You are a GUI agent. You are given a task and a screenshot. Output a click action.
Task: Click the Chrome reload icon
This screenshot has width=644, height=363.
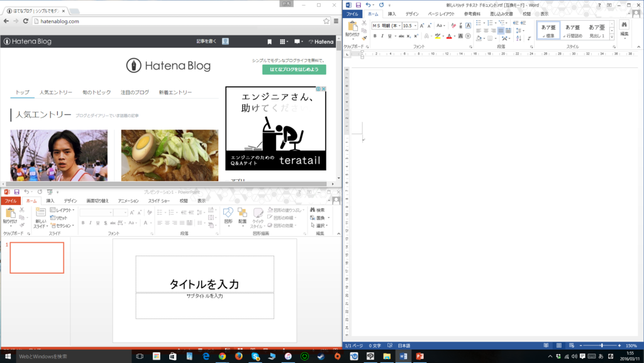point(25,21)
